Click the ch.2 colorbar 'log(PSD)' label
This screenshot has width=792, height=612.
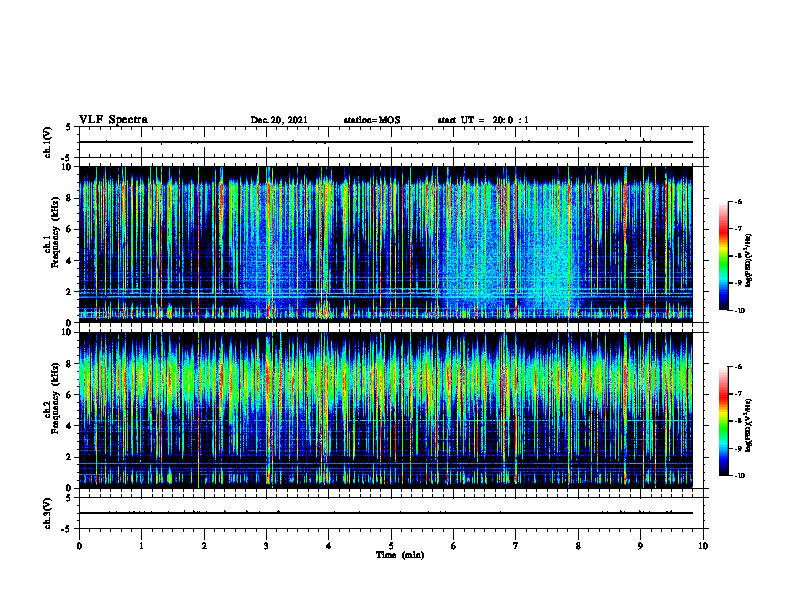pyautogui.click(x=749, y=425)
